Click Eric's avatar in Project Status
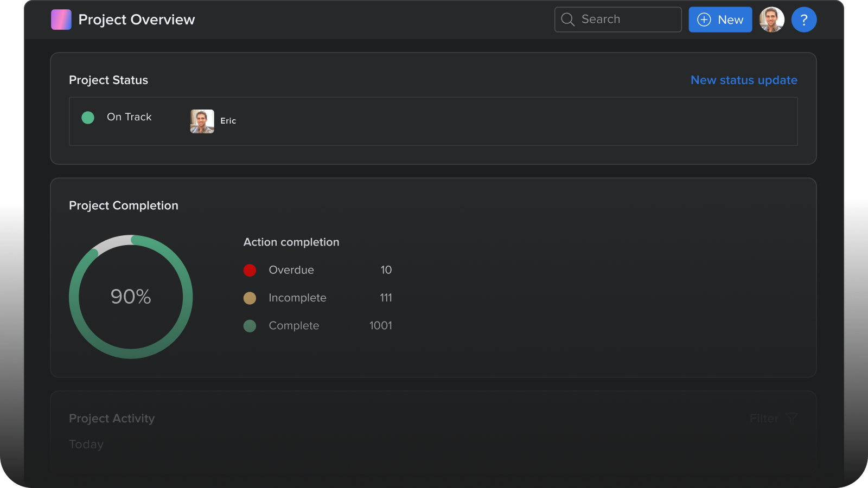Screen dimensions: 868x488 point(202,121)
